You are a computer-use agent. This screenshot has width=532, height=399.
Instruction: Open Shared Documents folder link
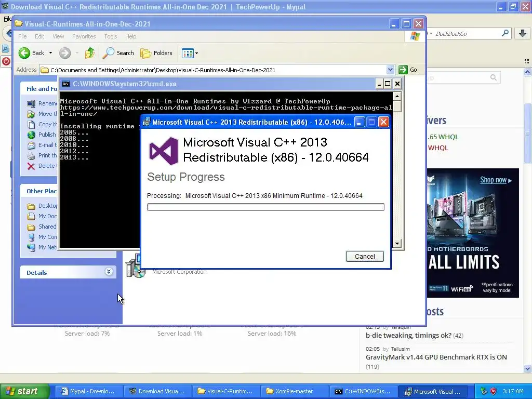pos(43,227)
